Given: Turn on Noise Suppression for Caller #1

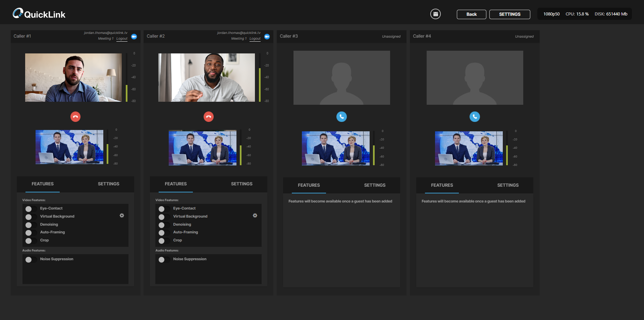Looking at the screenshot, I should pos(30,260).
